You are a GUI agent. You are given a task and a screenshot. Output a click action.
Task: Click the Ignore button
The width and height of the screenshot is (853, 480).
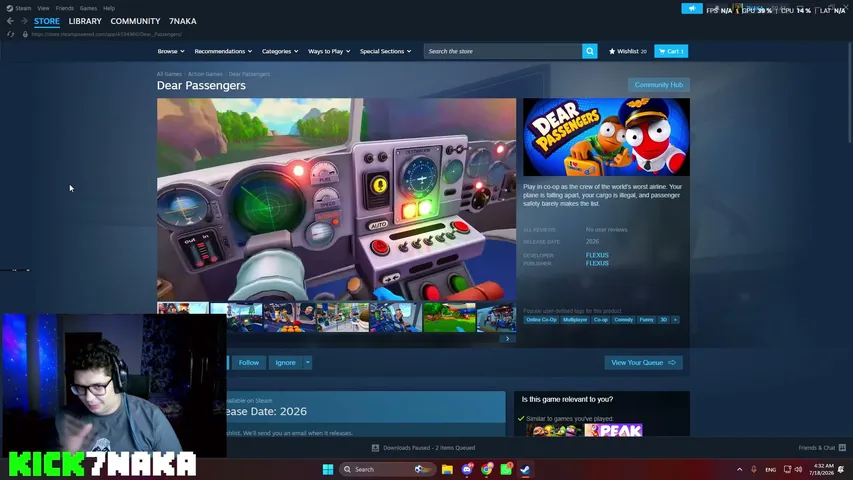tap(285, 362)
